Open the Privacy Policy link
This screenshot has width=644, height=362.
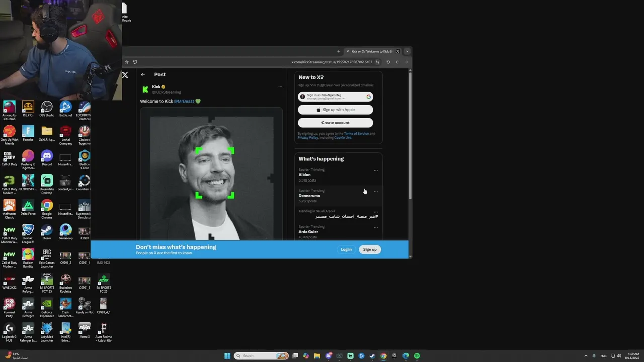point(307,138)
